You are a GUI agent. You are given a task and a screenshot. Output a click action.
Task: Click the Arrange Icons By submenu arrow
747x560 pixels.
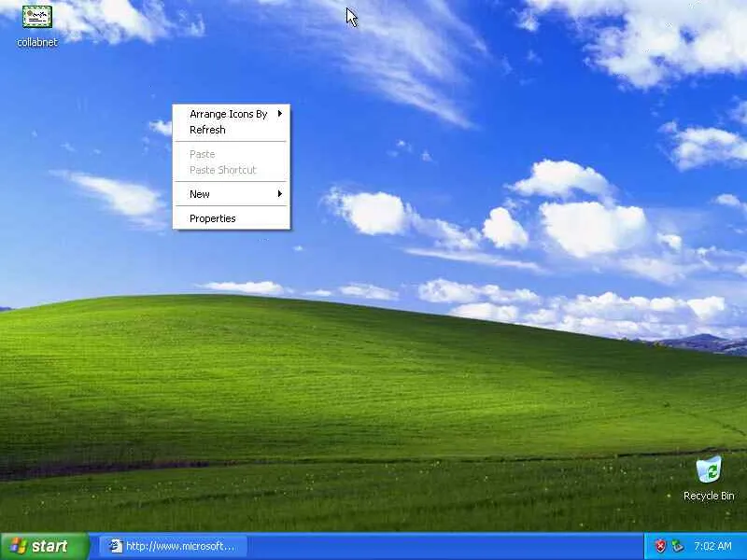coord(280,114)
